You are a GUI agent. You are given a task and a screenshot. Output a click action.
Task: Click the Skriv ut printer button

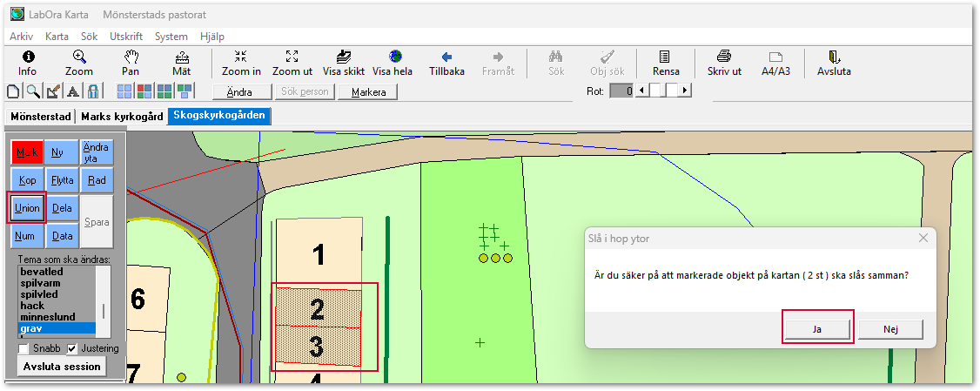(x=724, y=64)
